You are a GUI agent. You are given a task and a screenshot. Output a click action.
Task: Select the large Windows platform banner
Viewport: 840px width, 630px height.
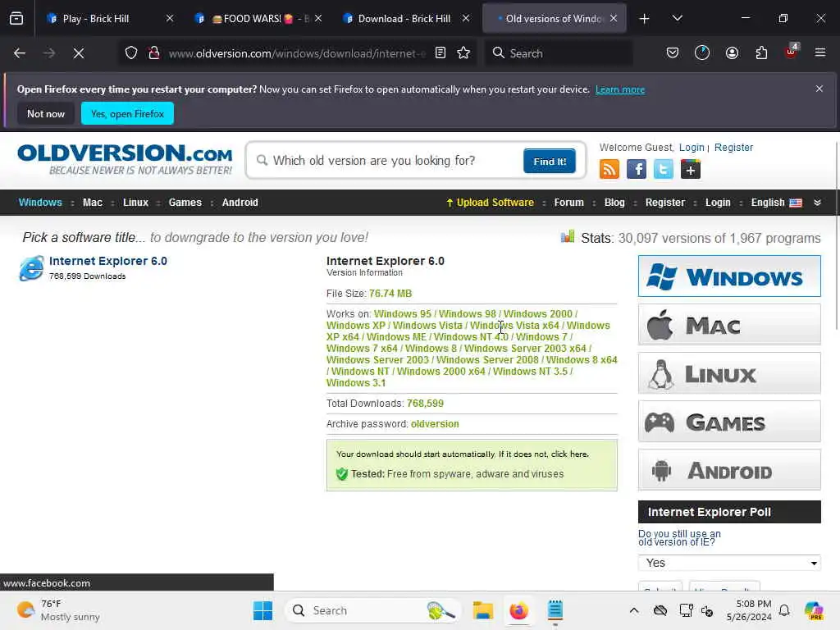729,276
